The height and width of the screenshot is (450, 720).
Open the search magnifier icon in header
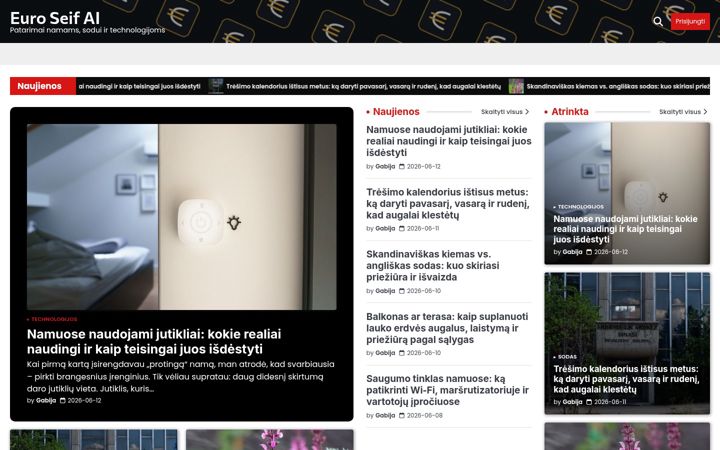click(x=658, y=22)
